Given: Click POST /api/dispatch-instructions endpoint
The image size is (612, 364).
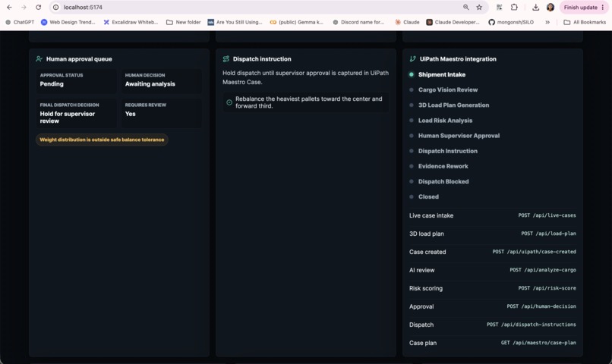Looking at the screenshot, I should (x=532, y=325).
